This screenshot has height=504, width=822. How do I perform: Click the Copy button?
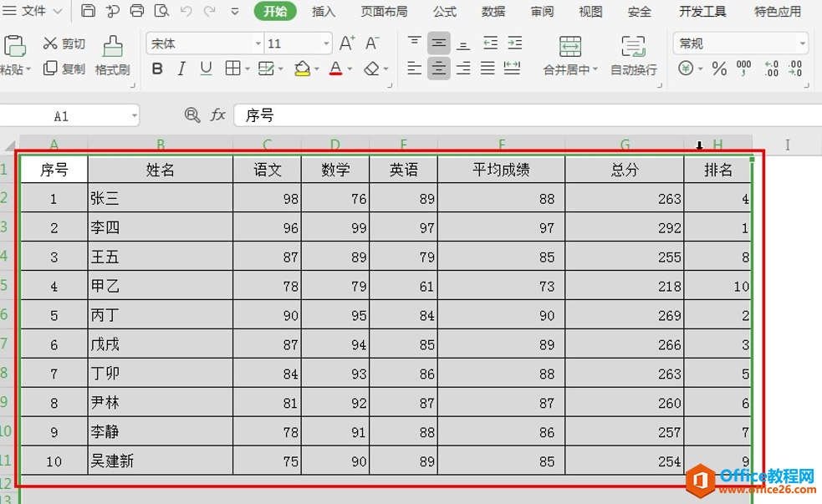(x=64, y=68)
